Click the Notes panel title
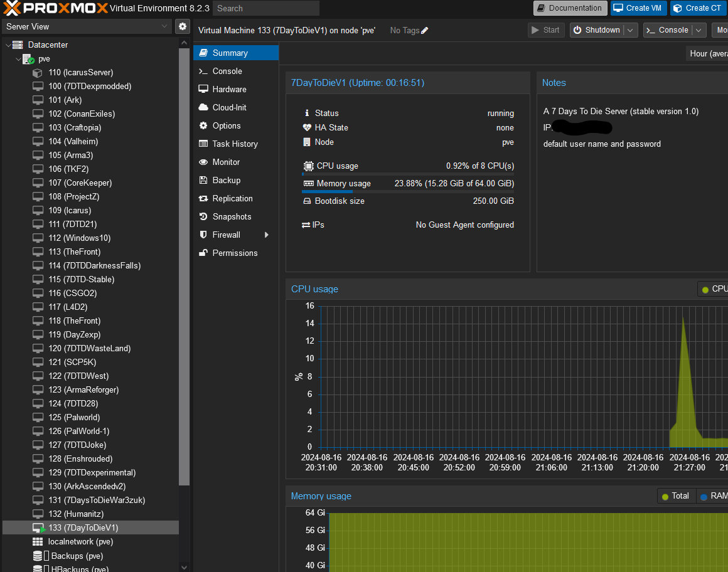The image size is (728, 572). tap(554, 83)
